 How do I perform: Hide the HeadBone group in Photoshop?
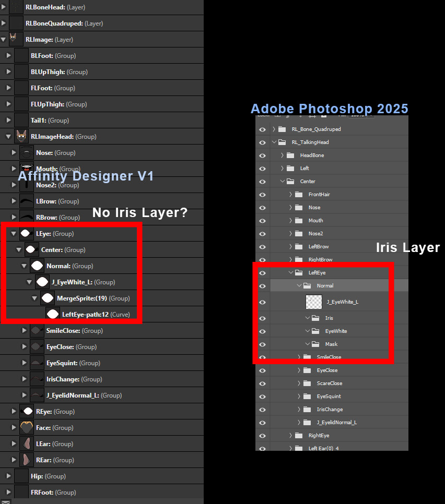tap(263, 155)
